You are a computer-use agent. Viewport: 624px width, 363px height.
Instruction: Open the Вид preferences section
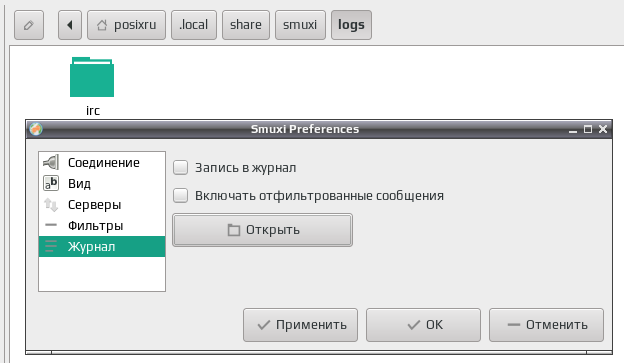[102, 183]
